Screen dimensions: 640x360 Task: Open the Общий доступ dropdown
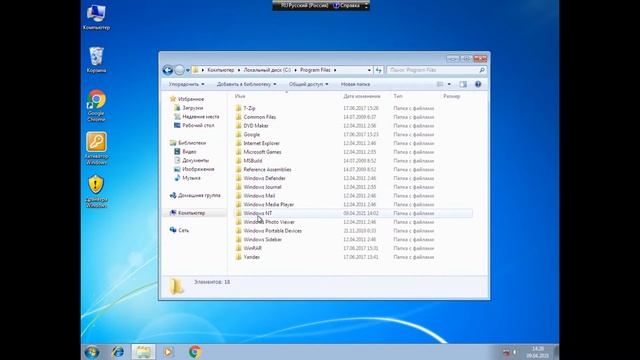[308, 84]
